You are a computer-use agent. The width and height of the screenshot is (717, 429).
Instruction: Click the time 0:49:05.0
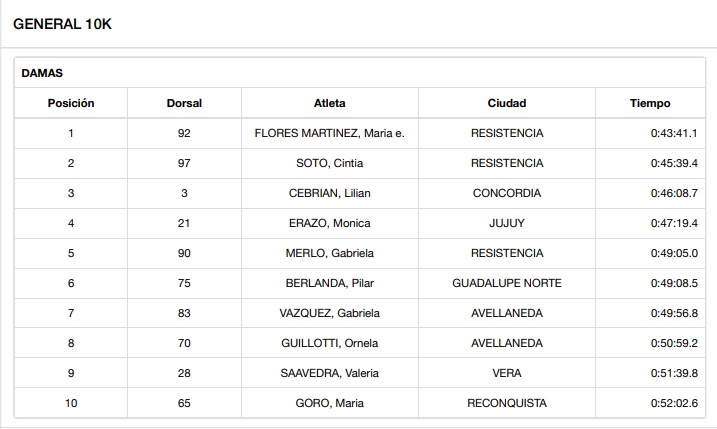(x=674, y=253)
